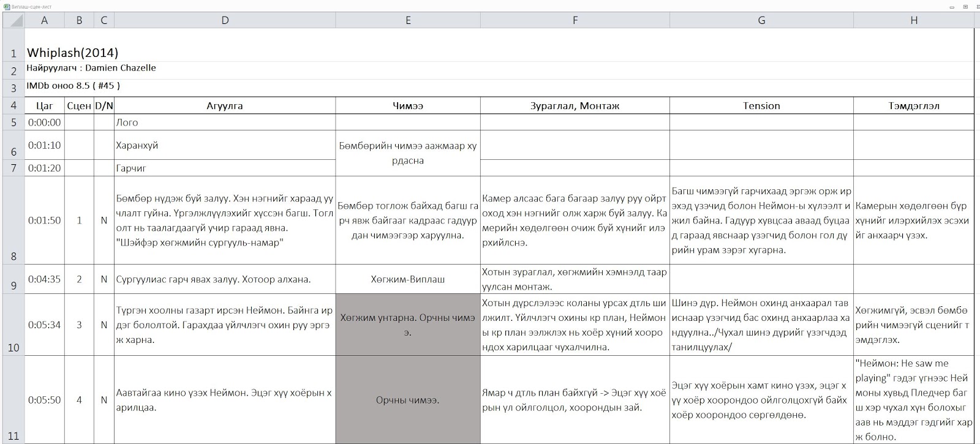Click the time cell 0:04:35
980x444 pixels.
click(44, 279)
